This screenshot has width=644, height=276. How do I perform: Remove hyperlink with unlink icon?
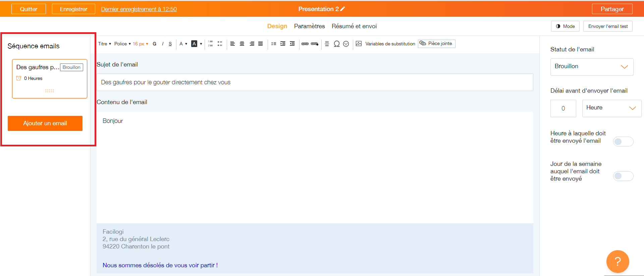[x=315, y=44]
